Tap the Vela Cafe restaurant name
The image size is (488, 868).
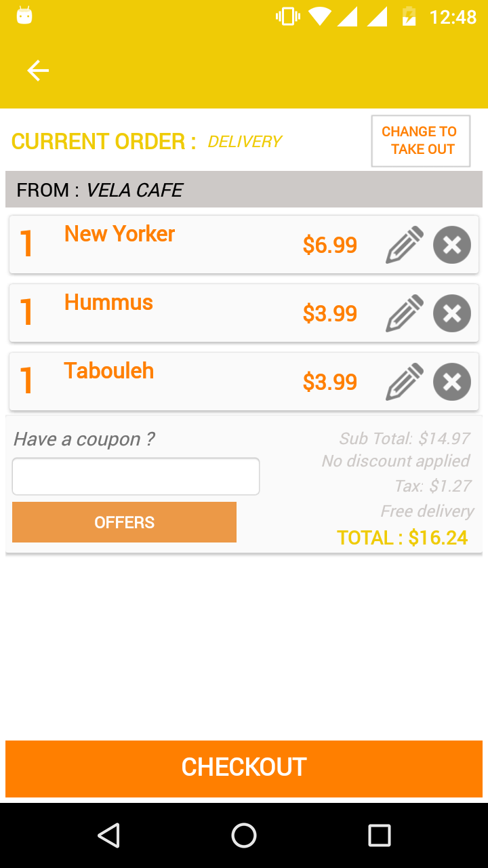tap(134, 190)
